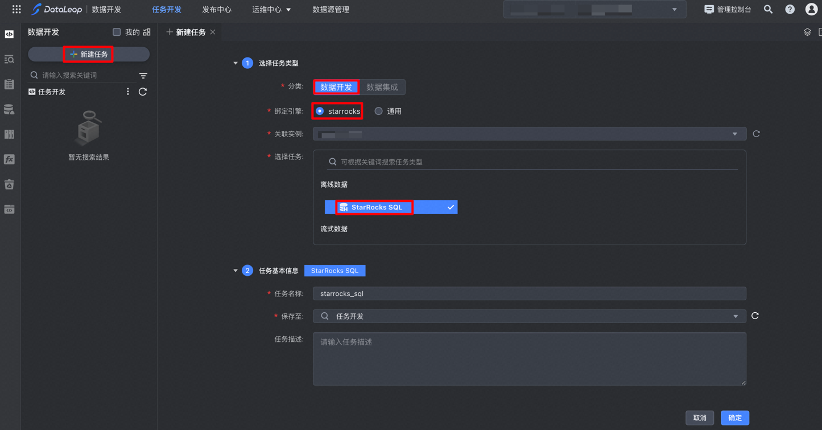Focus the 请输入搜索关键词 search field
This screenshot has width=822, height=430.
[x=83, y=76]
